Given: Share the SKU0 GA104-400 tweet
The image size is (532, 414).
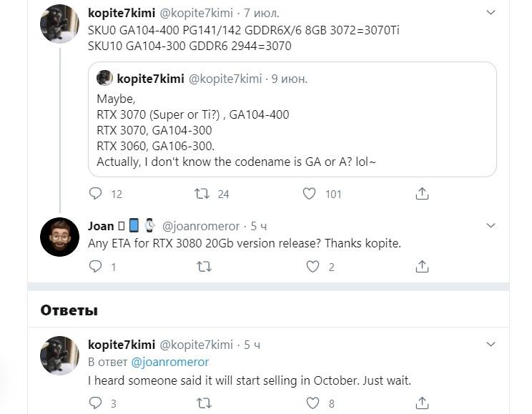Looking at the screenshot, I should [x=422, y=193].
